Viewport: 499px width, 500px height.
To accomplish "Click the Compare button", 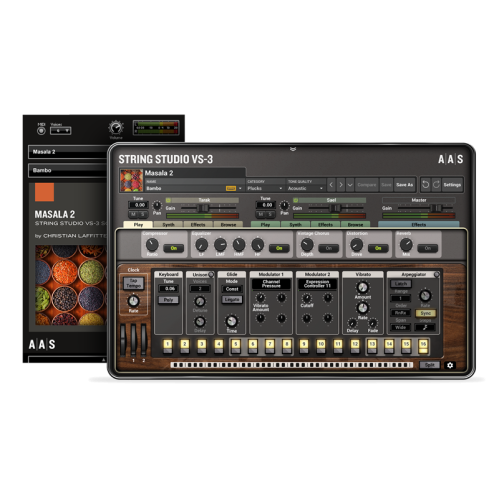I will point(367,185).
